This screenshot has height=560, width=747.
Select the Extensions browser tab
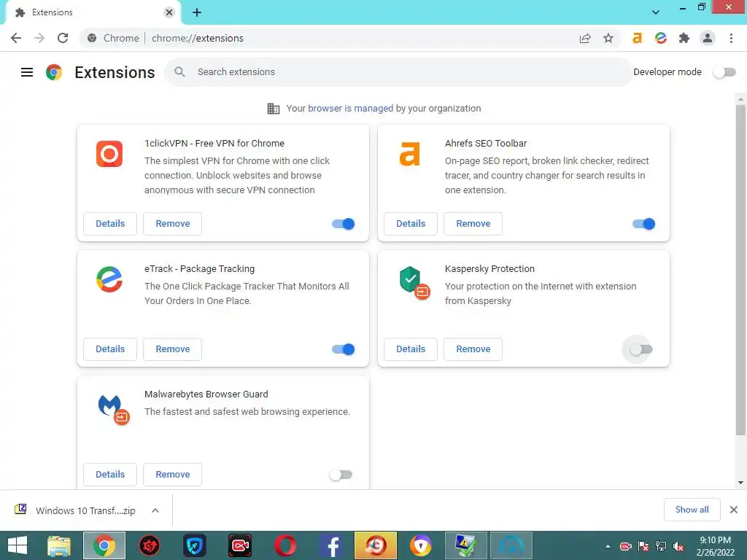tap(93, 12)
